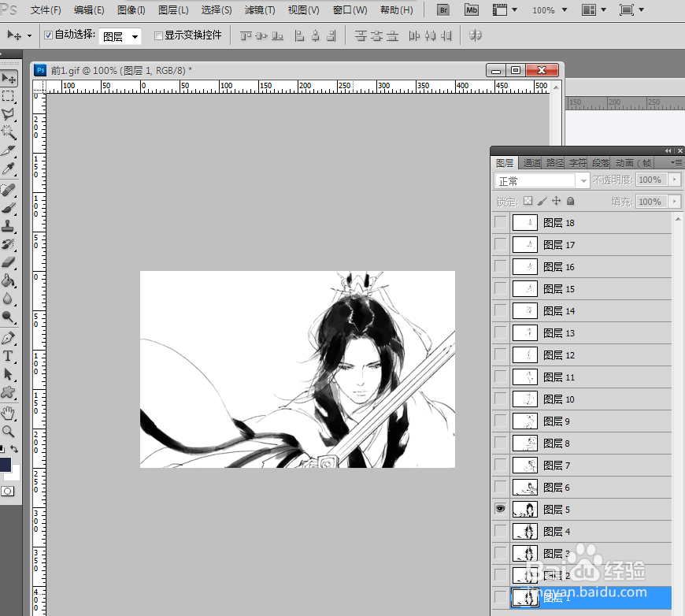
Task: Select the Eyedropper tool
Action: tap(9, 169)
